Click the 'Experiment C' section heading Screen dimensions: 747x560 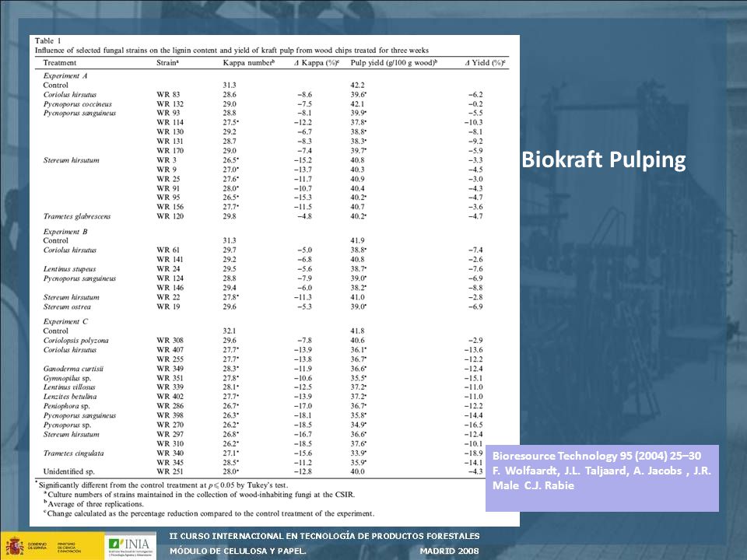pos(65,321)
